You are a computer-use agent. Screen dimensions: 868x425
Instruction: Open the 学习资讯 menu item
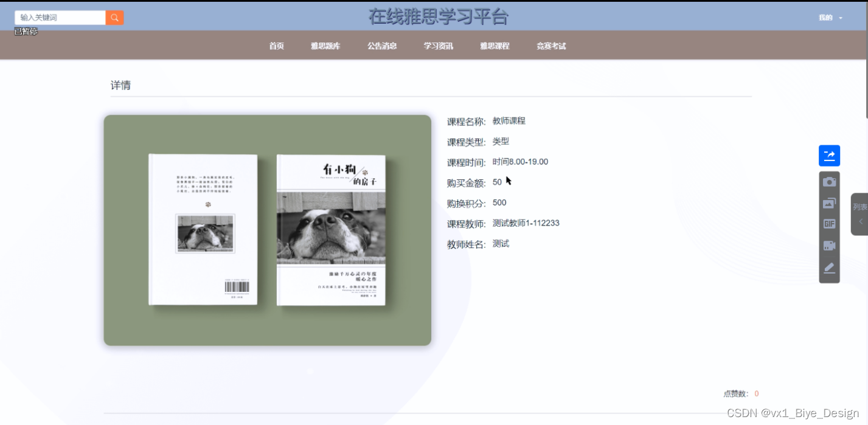click(x=439, y=46)
